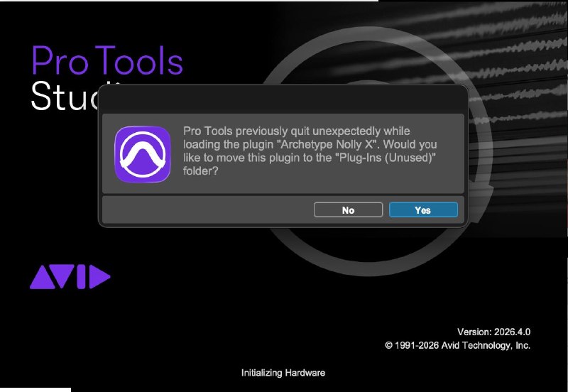
Task: Decline moving the plugin with No
Action: point(348,209)
